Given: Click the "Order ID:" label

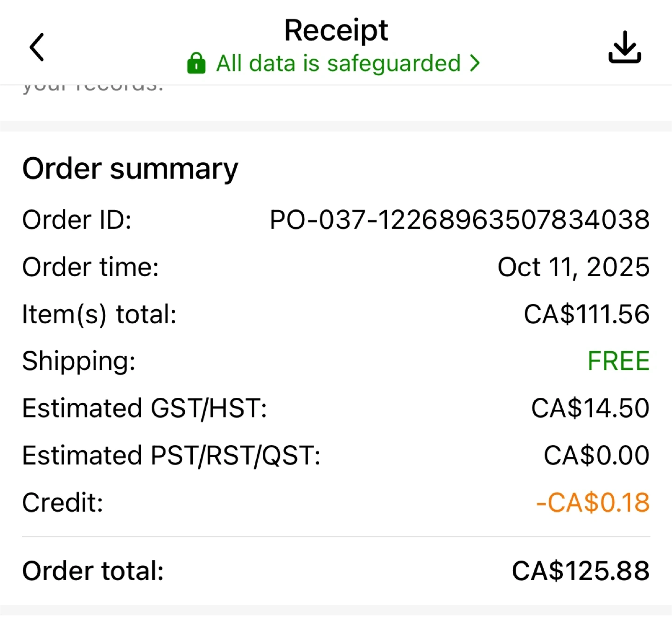Looking at the screenshot, I should [x=77, y=220].
